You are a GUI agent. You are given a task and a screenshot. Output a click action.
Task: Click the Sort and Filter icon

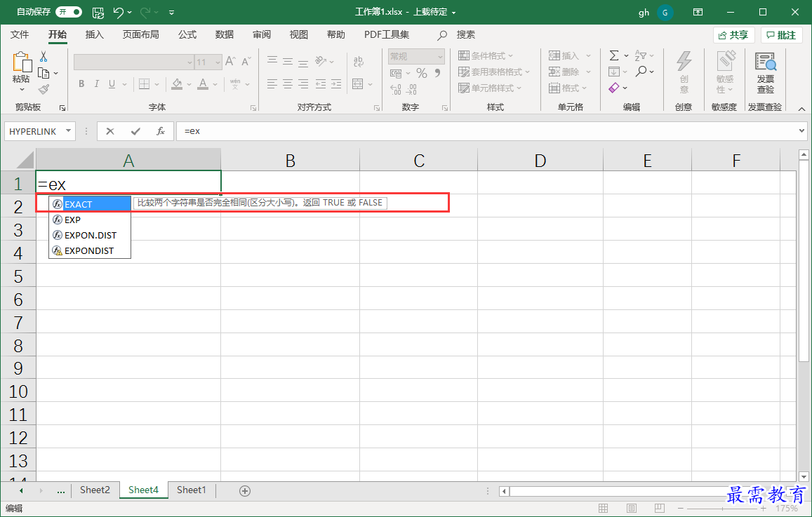(x=641, y=55)
